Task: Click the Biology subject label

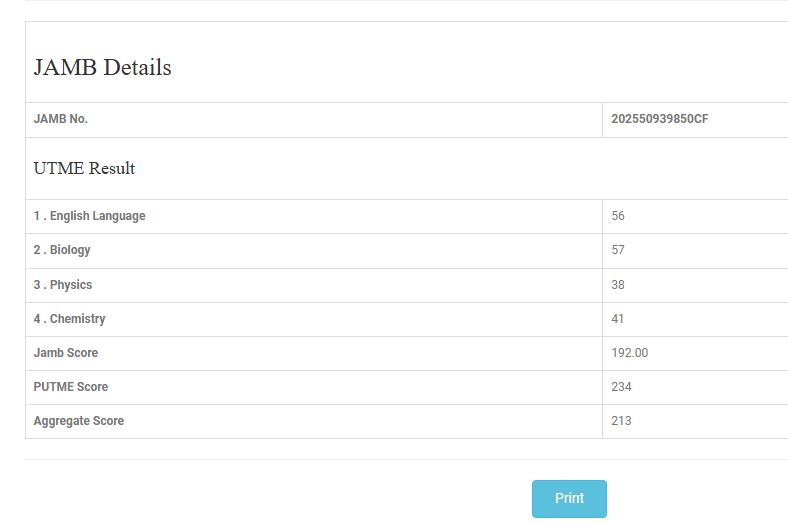Action: pyautogui.click(x=62, y=250)
